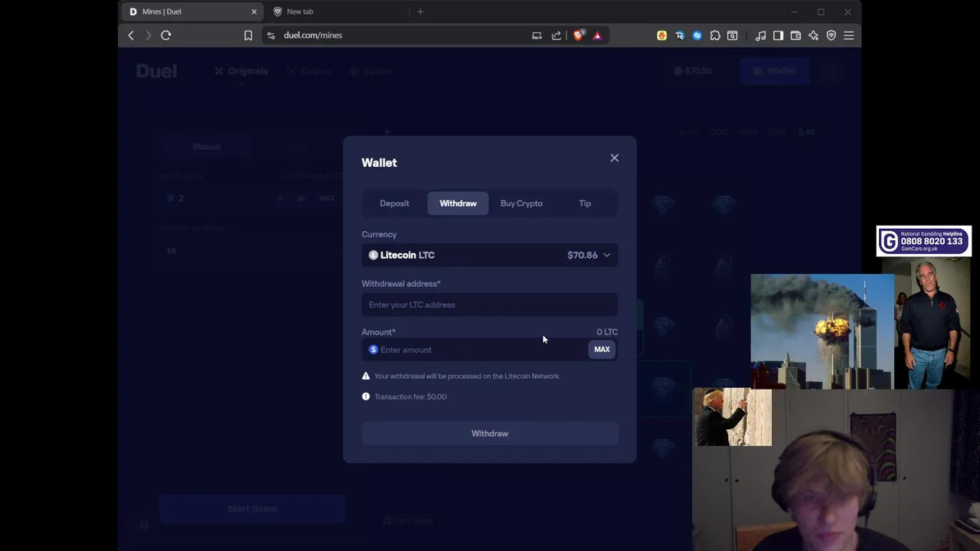
Task: Select the Withdraw tab
Action: (x=458, y=204)
